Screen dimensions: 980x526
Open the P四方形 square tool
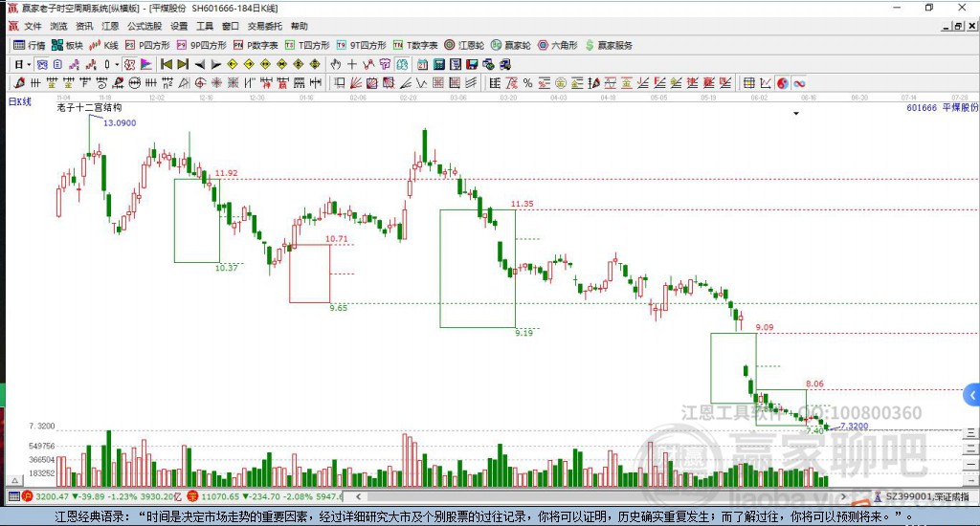click(x=147, y=45)
